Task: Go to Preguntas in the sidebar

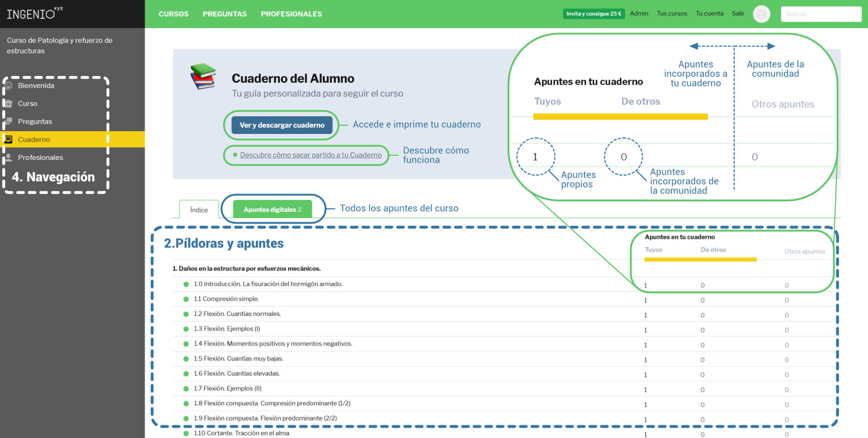Action: coord(35,121)
